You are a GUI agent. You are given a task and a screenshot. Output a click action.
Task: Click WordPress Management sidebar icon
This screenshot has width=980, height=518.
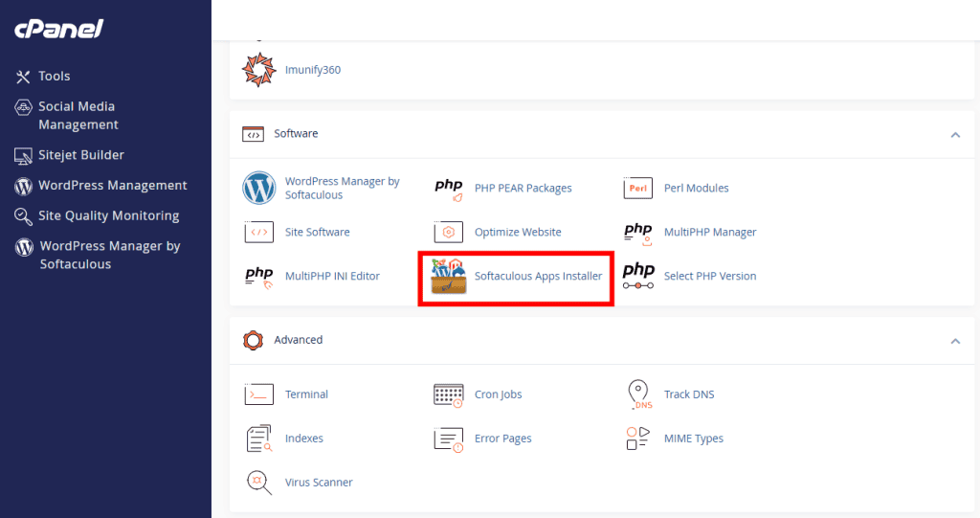click(x=23, y=186)
